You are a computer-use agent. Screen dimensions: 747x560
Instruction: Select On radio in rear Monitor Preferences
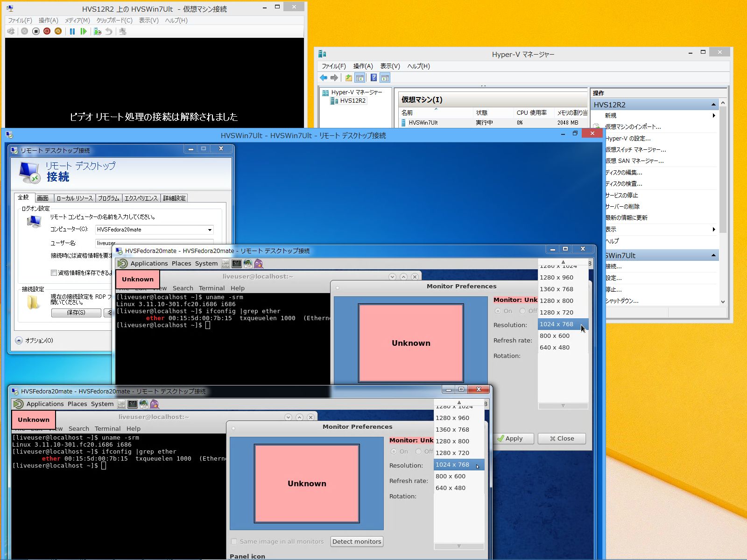tap(498, 311)
